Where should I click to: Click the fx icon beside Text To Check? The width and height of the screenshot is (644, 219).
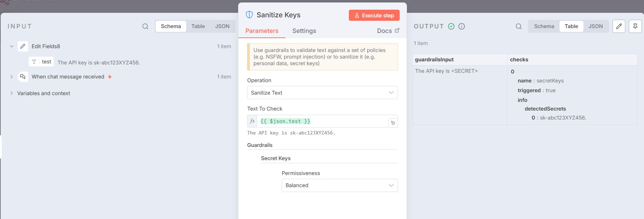(252, 121)
